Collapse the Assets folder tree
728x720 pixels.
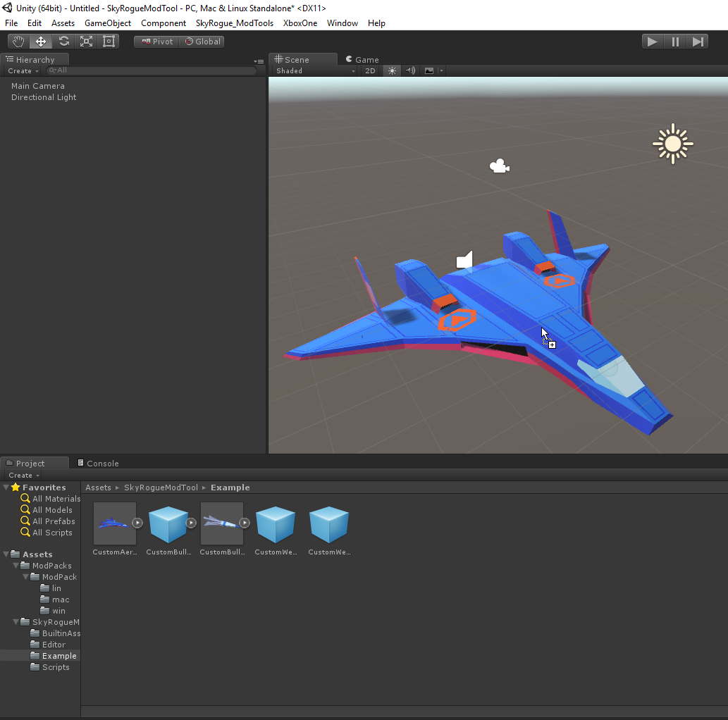tap(6, 554)
